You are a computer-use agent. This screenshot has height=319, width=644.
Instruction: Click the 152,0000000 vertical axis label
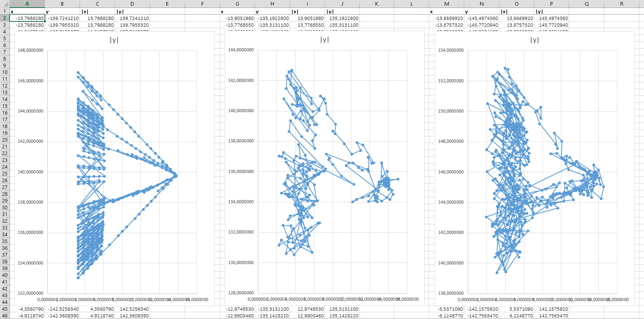(451, 81)
